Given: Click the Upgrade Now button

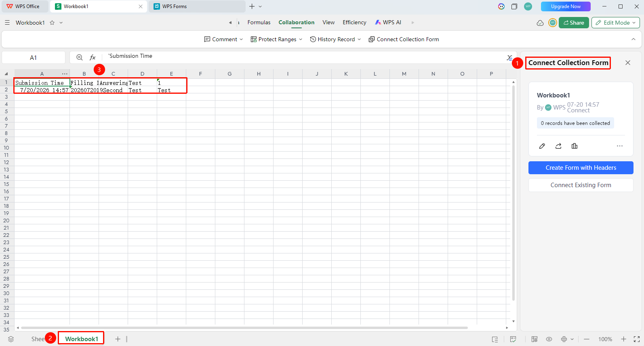Looking at the screenshot, I should (566, 6).
